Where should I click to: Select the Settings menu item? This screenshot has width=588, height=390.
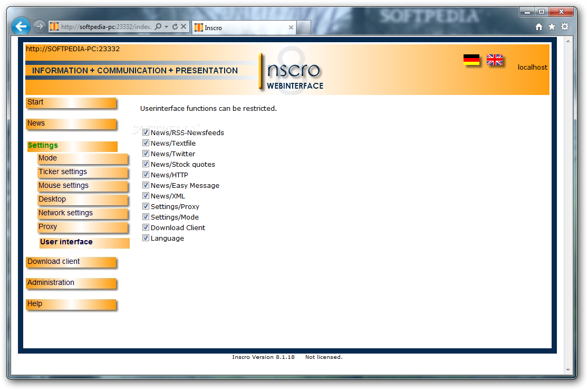(x=72, y=146)
